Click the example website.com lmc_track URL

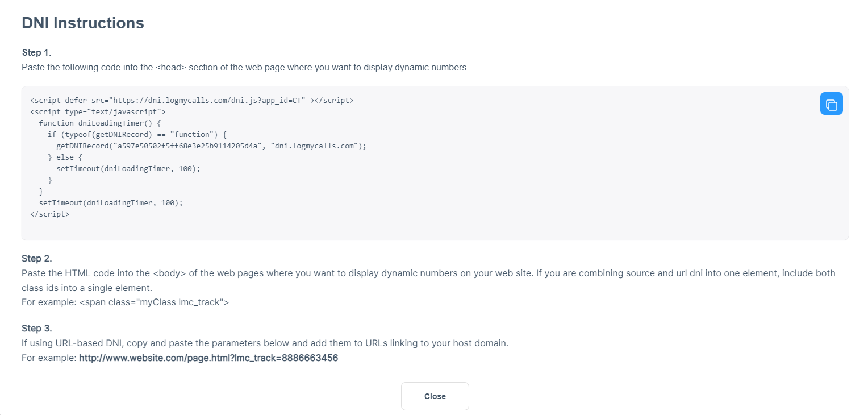click(x=208, y=358)
